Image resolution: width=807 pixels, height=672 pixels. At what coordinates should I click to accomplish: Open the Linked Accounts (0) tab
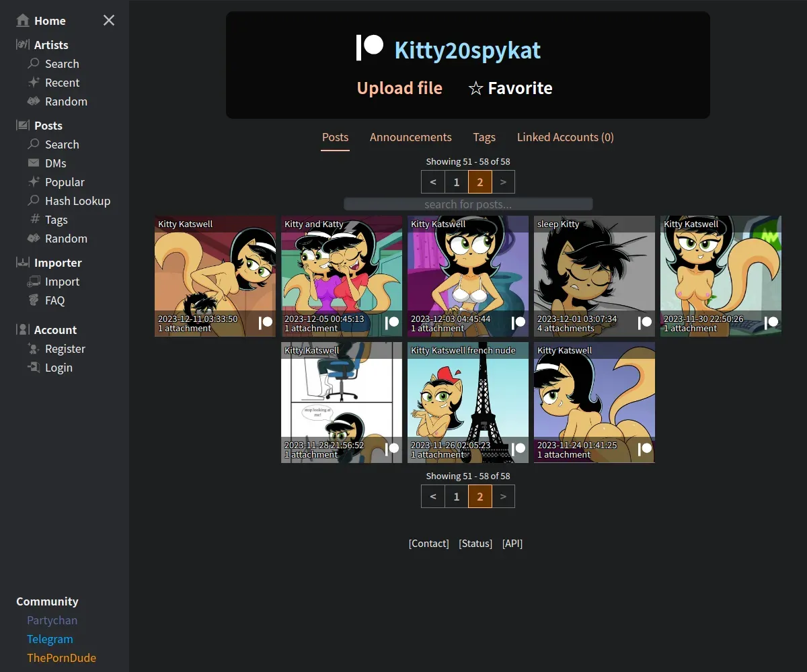[566, 137]
